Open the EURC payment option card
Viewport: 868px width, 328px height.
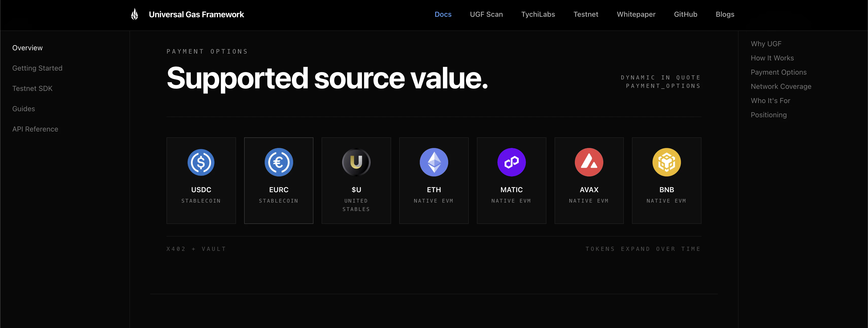278,180
